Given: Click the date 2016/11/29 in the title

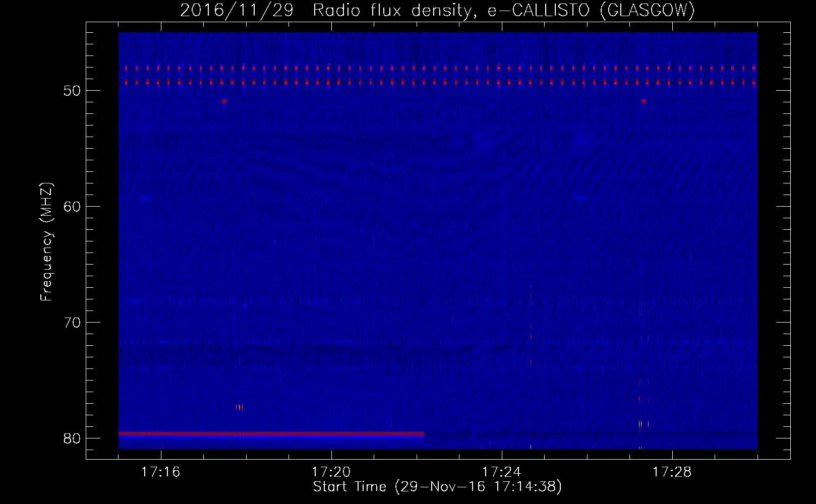Looking at the screenshot, I should coord(237,10).
